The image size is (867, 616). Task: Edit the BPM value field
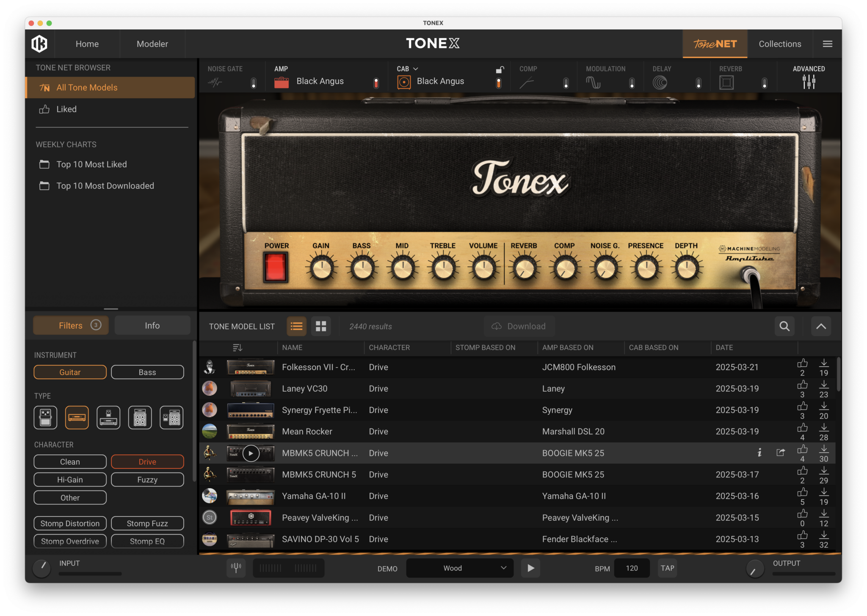pos(632,568)
